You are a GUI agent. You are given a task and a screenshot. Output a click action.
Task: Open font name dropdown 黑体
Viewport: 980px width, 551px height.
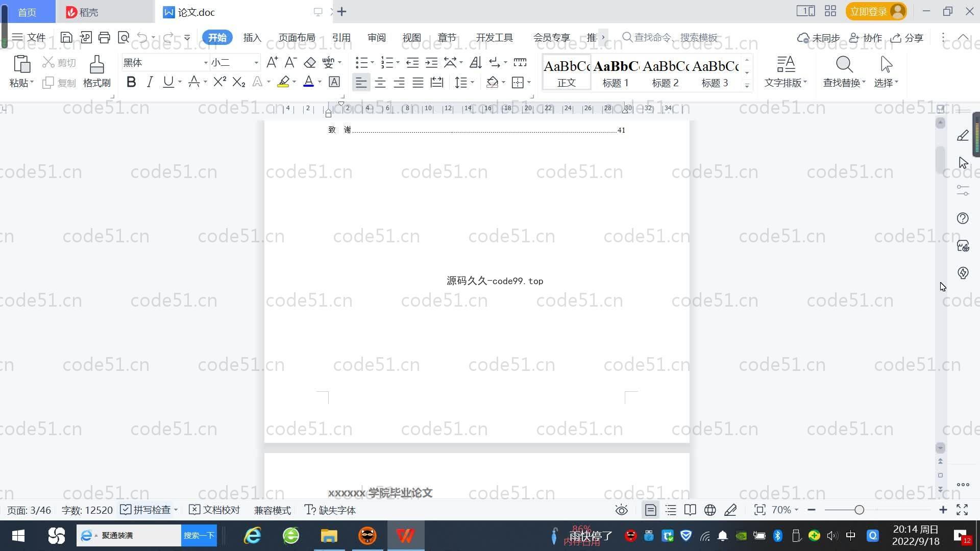(206, 63)
